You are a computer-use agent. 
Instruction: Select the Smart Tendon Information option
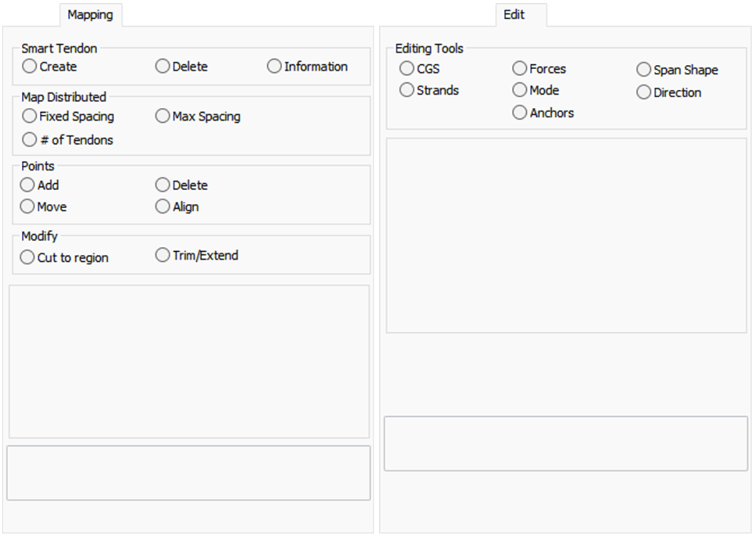tap(275, 67)
